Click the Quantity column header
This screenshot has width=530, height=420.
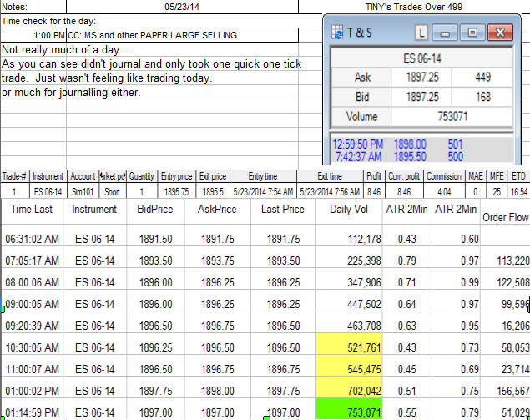pyautogui.click(x=141, y=176)
